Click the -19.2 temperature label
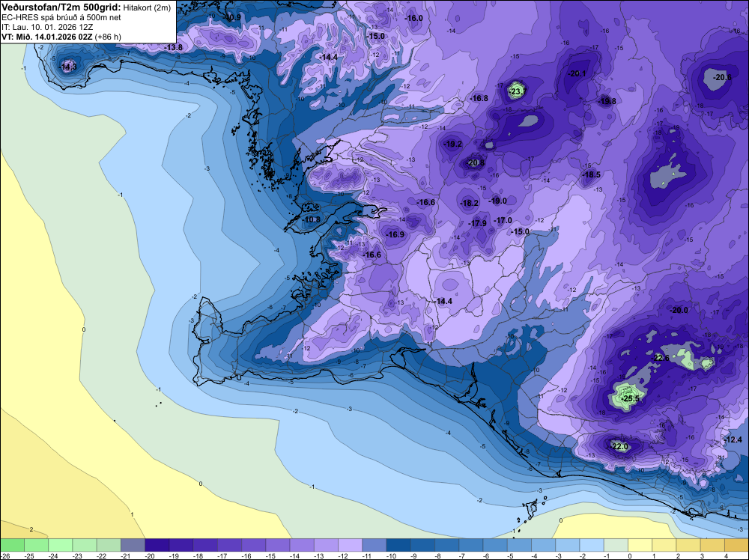 [x=452, y=144]
